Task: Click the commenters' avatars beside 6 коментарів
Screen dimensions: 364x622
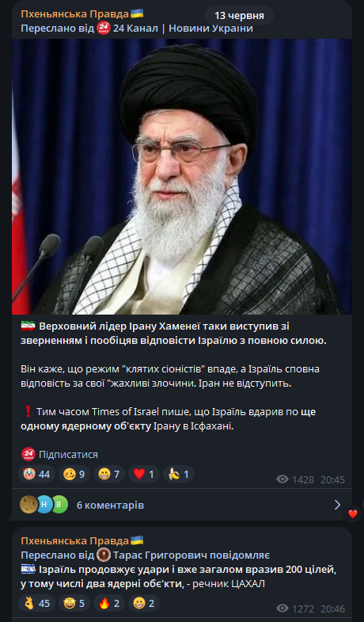Action: [44, 505]
